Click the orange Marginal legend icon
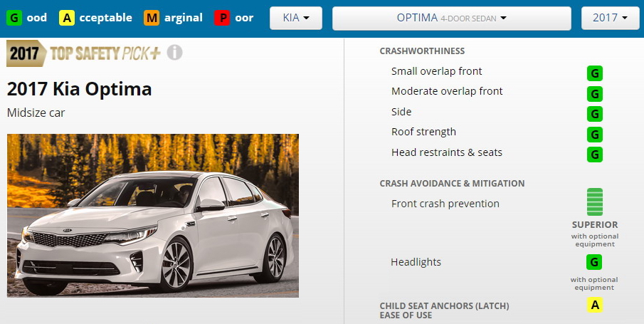Image resolution: width=644 pixels, height=324 pixels. coord(151,18)
